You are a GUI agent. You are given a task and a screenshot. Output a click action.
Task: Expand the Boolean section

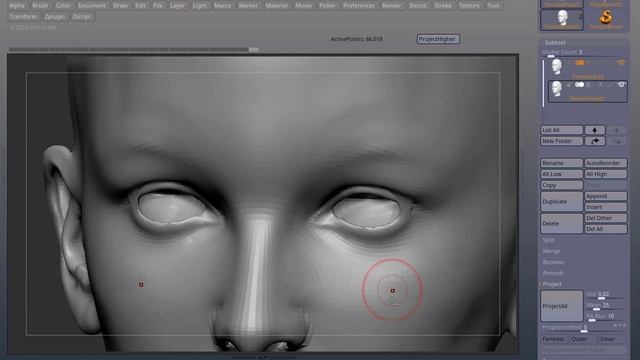point(553,262)
